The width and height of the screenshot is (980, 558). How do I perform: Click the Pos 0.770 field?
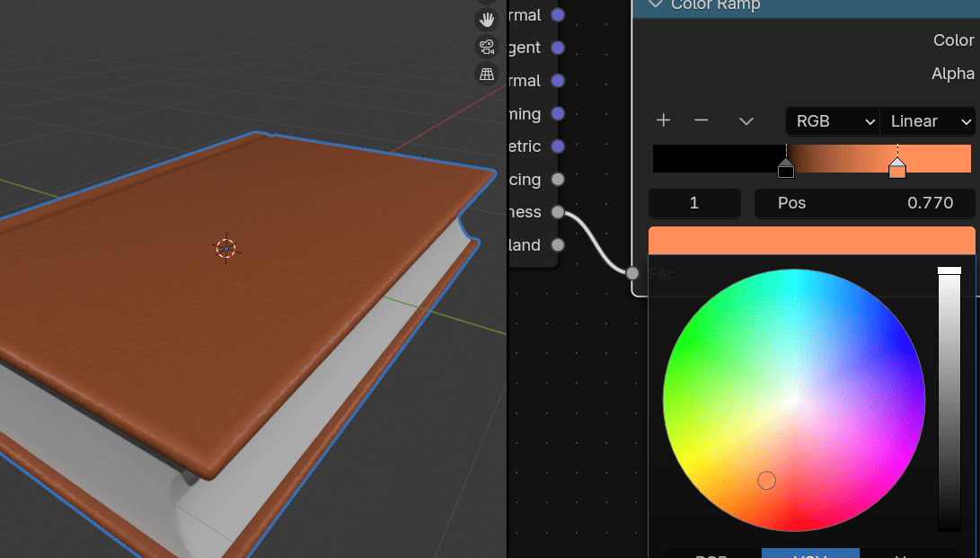864,203
